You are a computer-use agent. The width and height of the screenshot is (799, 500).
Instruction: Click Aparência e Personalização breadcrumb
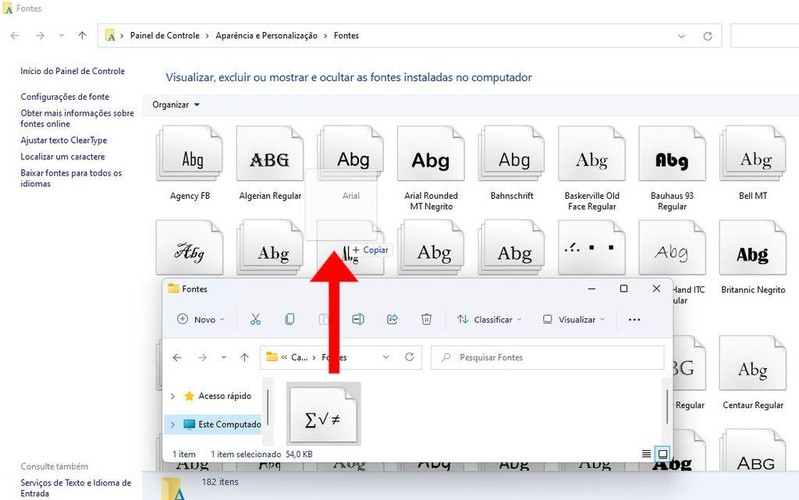(266, 36)
